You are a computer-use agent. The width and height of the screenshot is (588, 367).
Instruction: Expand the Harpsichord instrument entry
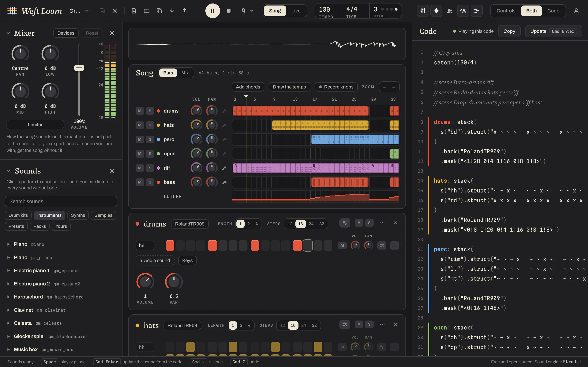[9, 297]
